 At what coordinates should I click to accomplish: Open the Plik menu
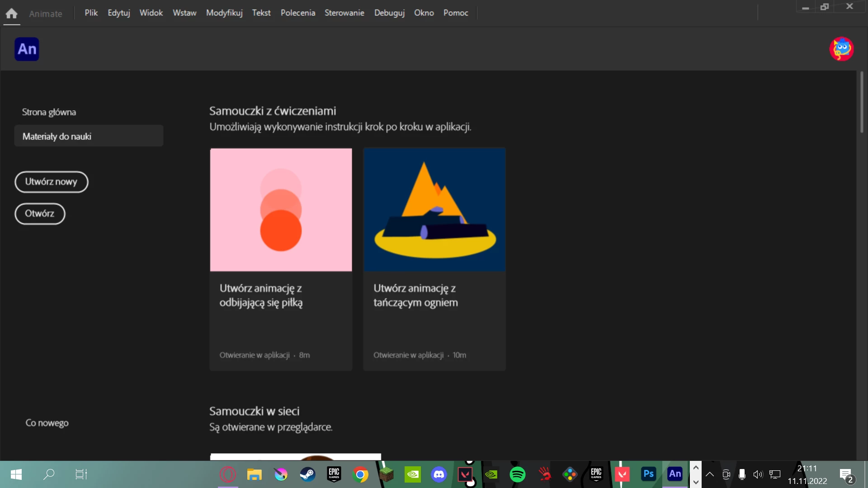(91, 13)
